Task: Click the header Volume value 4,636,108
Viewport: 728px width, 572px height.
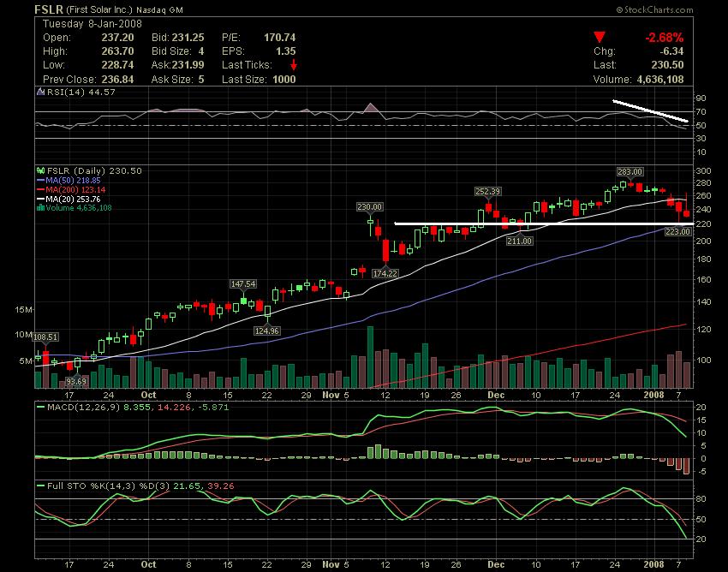Action: (x=660, y=80)
